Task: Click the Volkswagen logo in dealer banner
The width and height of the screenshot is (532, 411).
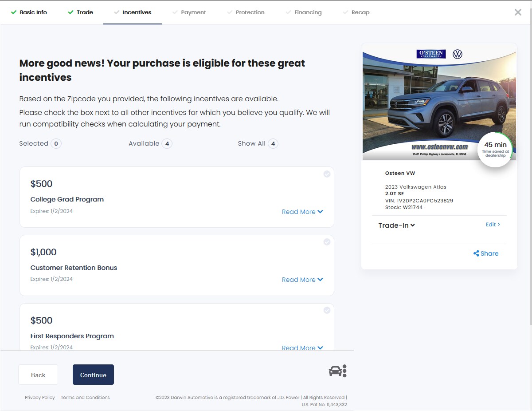Action: tap(457, 54)
